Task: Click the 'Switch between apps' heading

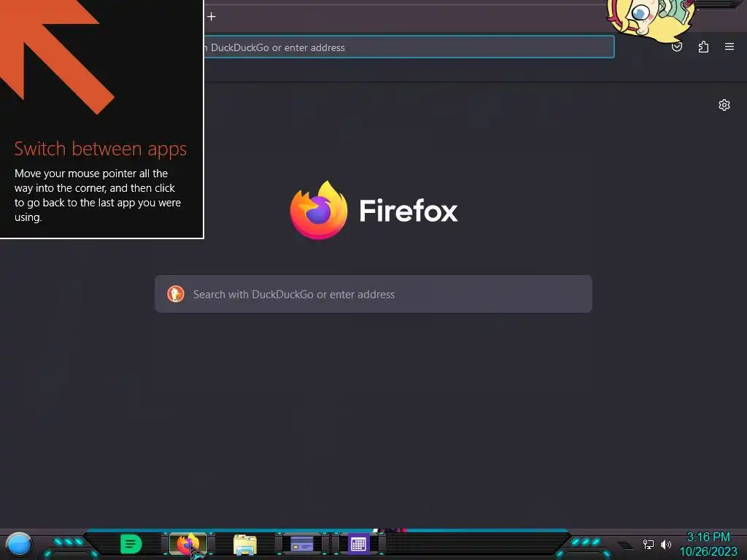Action: tap(100, 149)
